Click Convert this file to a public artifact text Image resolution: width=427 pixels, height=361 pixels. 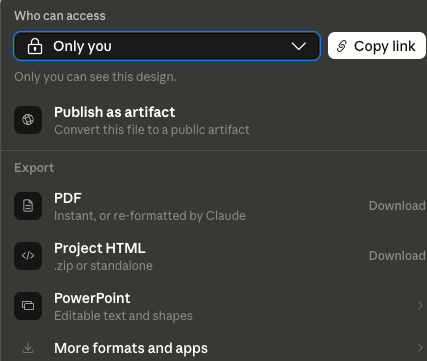[152, 130]
